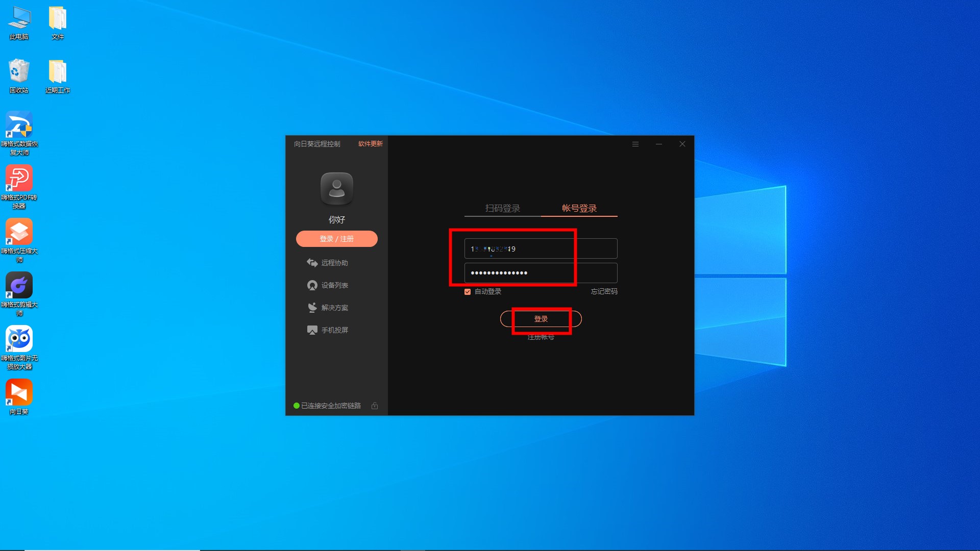This screenshot has width=980, height=551.
Task: Select 嗨格式剪辑大师 desktop shortcut
Action: pos(19,294)
